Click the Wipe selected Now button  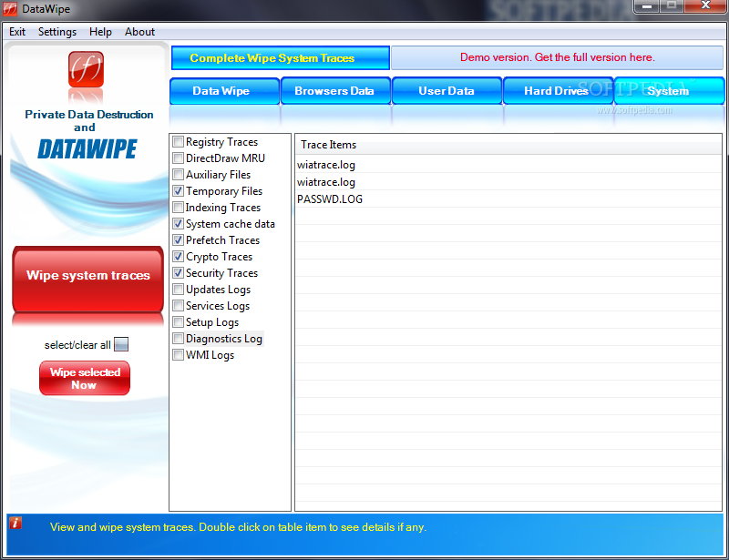(x=85, y=378)
